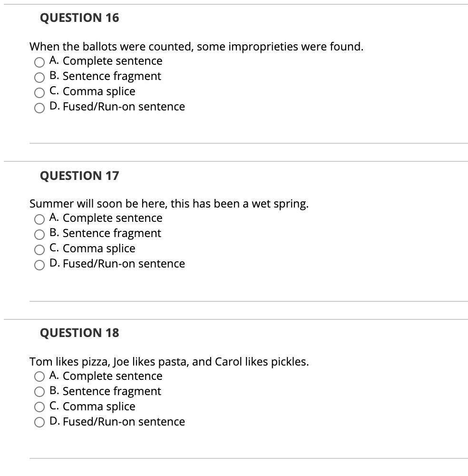The width and height of the screenshot is (468, 476).
Task: Select answer A for Question 16
Action: (39, 62)
